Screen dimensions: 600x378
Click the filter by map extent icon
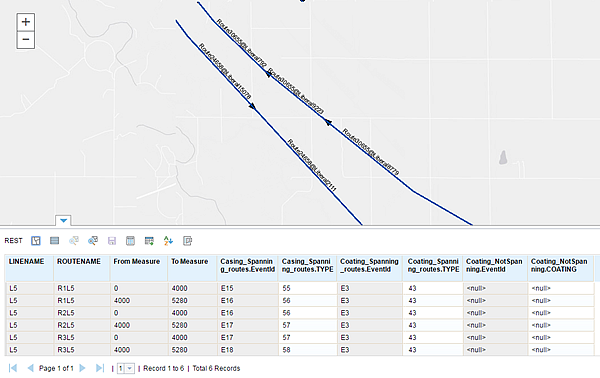coord(36,241)
